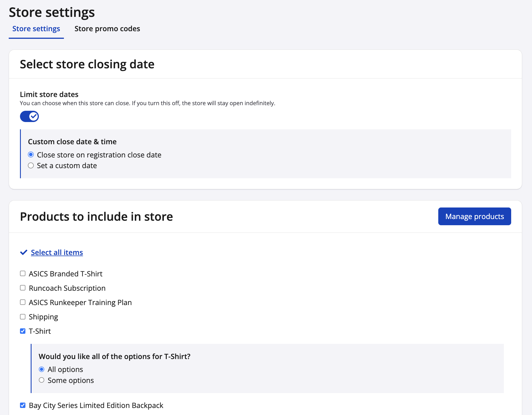Click the Store settings page title
The image size is (532, 415).
coord(52,12)
